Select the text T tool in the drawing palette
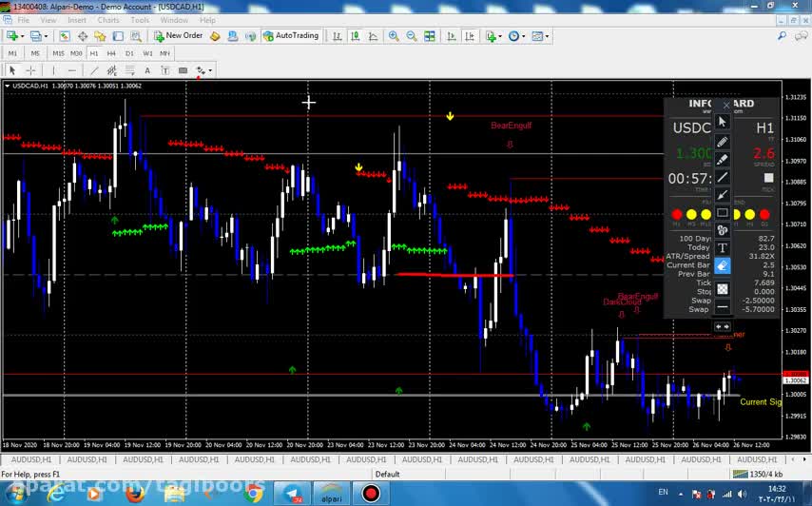812x506 pixels. [x=723, y=248]
